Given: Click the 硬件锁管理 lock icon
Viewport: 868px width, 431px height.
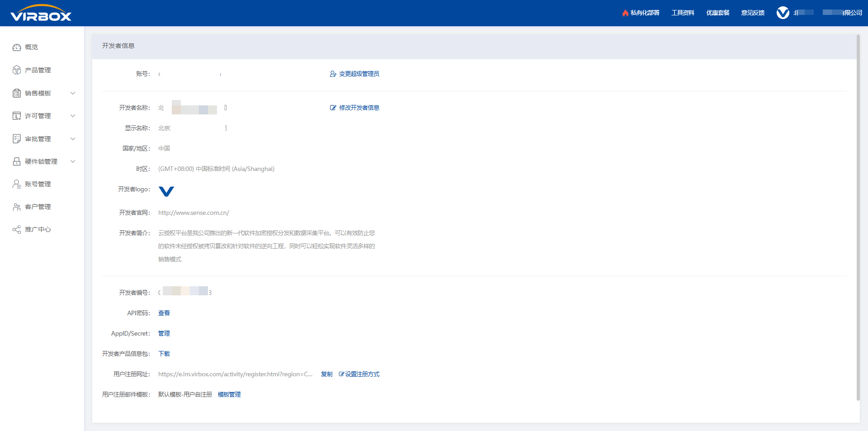Looking at the screenshot, I should 17,161.
